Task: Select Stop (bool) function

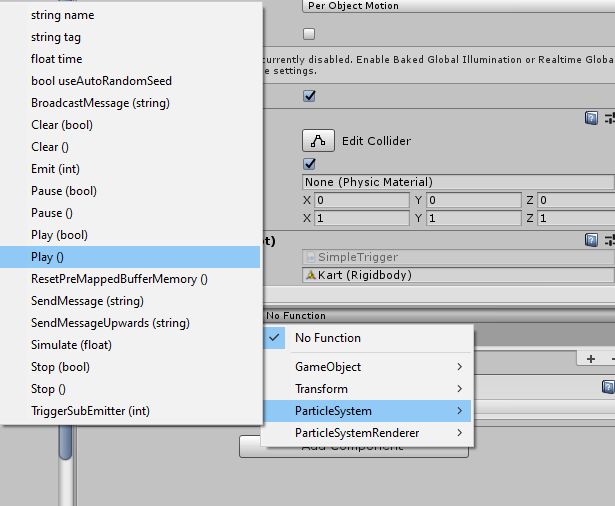Action: [130, 367]
